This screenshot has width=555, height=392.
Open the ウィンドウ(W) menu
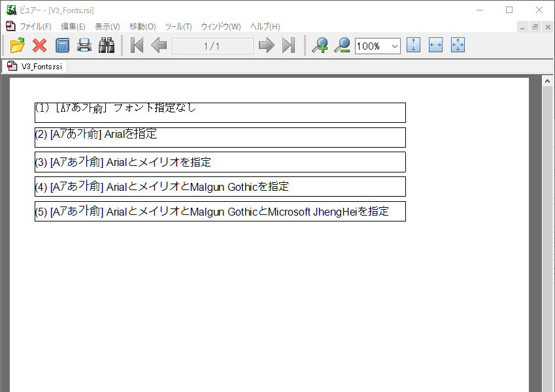(221, 27)
